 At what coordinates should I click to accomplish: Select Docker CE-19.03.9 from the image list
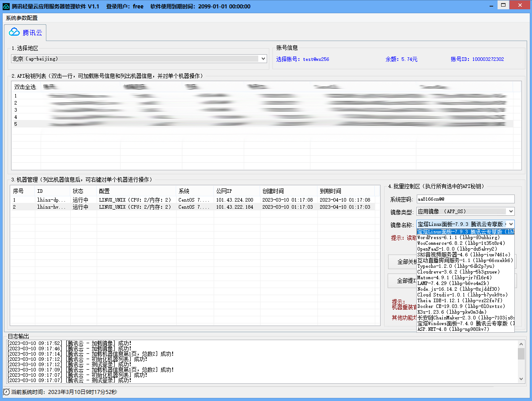465,306
